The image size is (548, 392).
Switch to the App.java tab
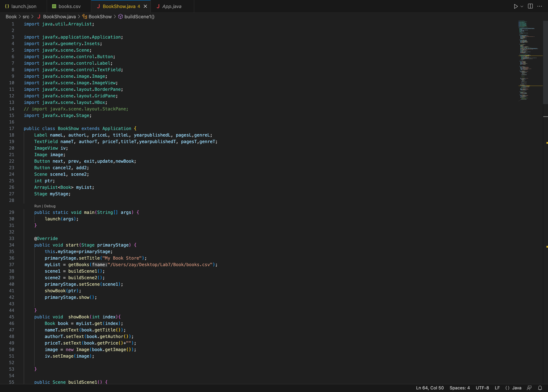click(172, 6)
